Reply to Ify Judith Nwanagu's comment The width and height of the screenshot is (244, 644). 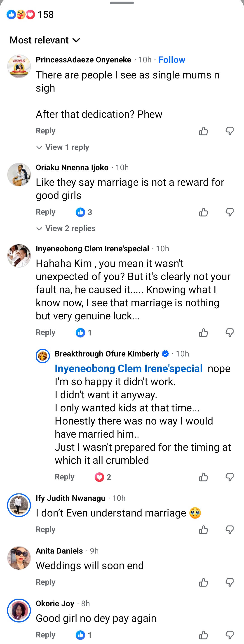pyautogui.click(x=45, y=529)
